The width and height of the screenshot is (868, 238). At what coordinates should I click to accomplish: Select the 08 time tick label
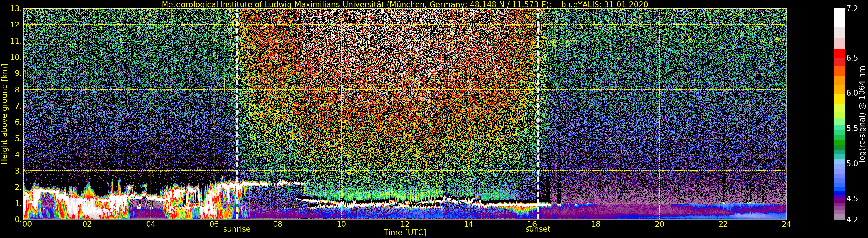pos(278,224)
